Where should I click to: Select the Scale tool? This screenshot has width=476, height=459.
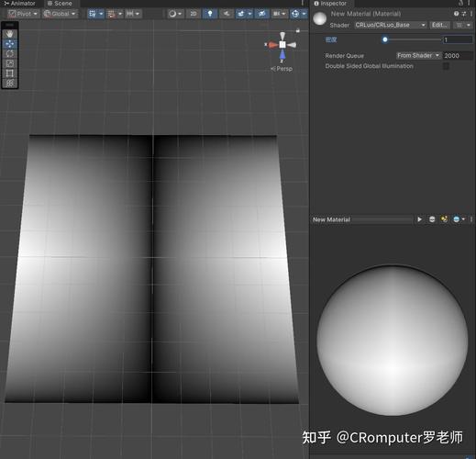click(10, 63)
